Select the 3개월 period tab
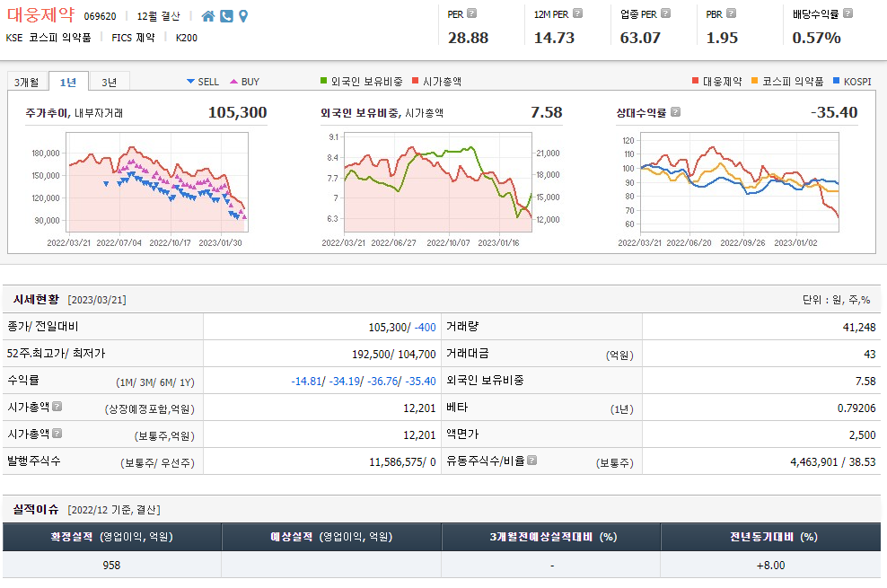The height and width of the screenshot is (588, 887). pyautogui.click(x=27, y=82)
